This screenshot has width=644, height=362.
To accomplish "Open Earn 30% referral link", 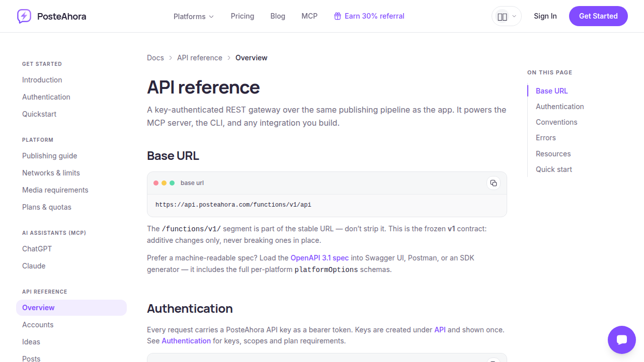I will point(369,16).
